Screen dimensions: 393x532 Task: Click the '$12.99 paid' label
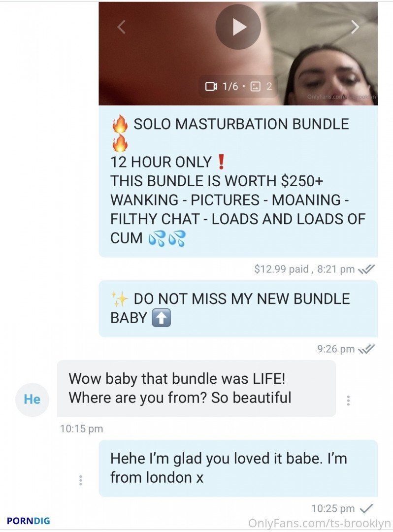281,269
